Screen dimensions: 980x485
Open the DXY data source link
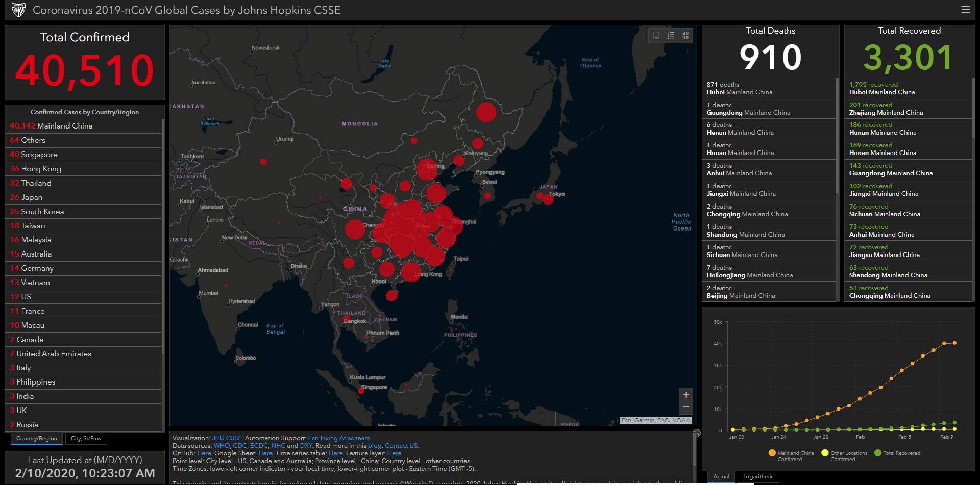point(306,446)
